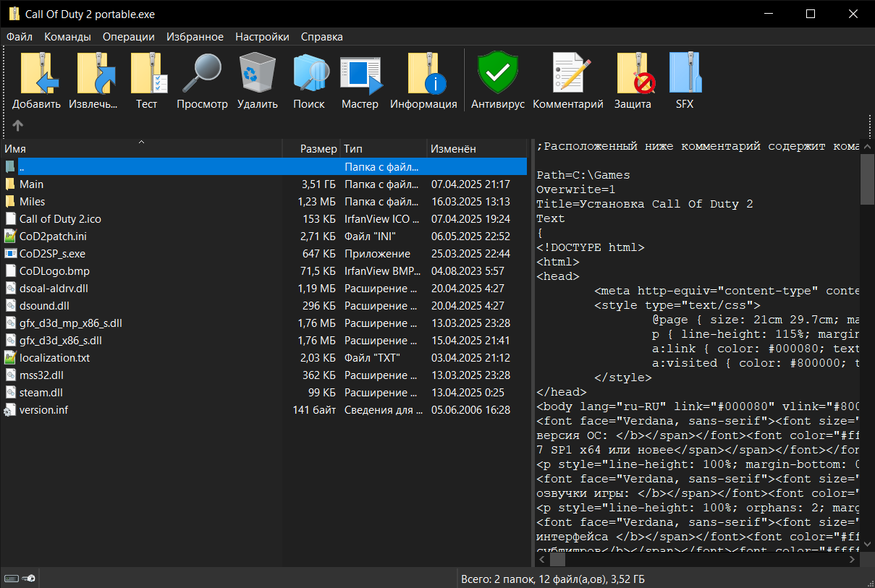Open the Файл menu
Screen dimensions: 875x588
click(20, 37)
